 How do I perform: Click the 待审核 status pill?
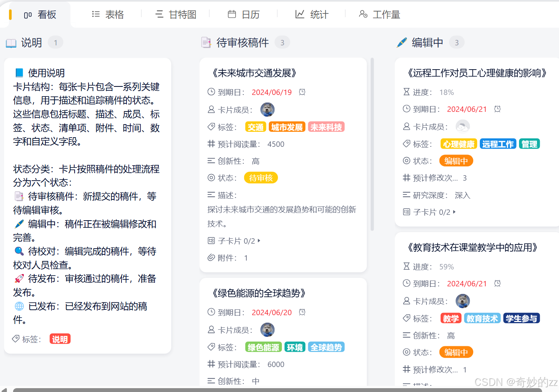point(261,178)
